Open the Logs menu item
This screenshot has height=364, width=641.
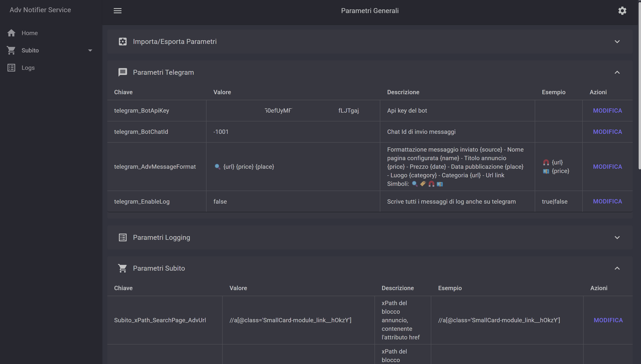tap(28, 68)
